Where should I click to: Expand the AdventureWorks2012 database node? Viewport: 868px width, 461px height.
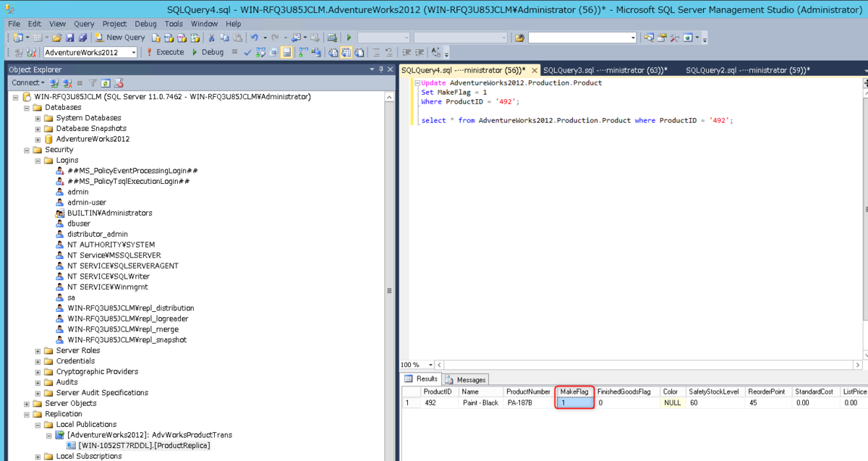(38, 139)
